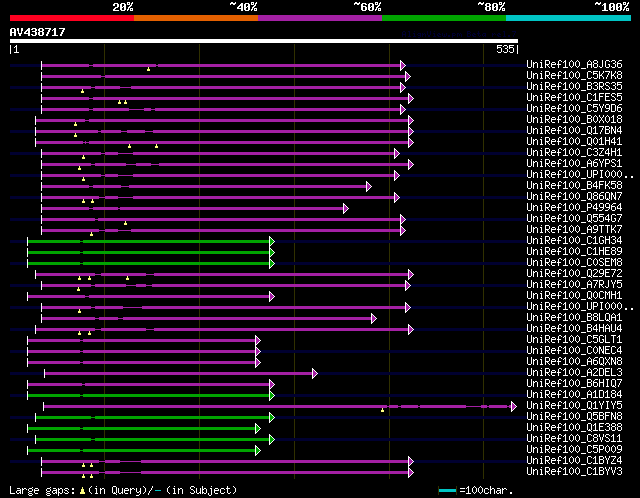Click the query end position 535
This screenshot has width=640, height=498.
(505, 49)
